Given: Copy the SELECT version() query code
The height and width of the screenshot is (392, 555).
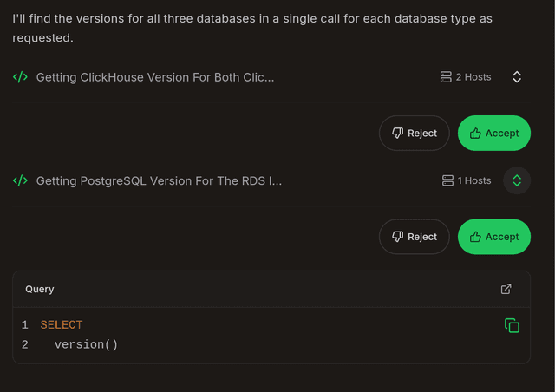Looking at the screenshot, I should point(512,325).
